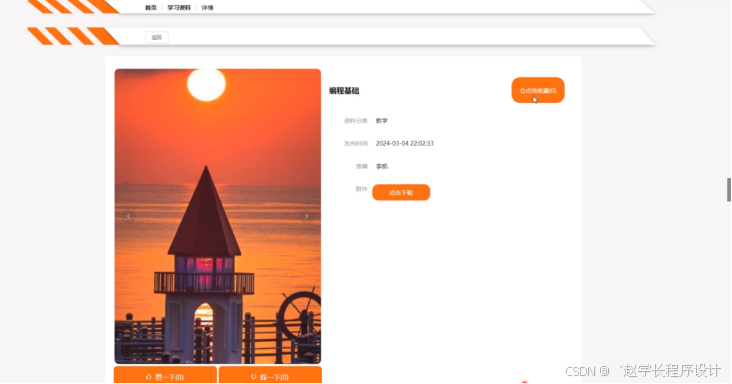Screen dimensions: 732x384
Task: Add this item to favorites (点我收藏)
Action: pos(538,90)
